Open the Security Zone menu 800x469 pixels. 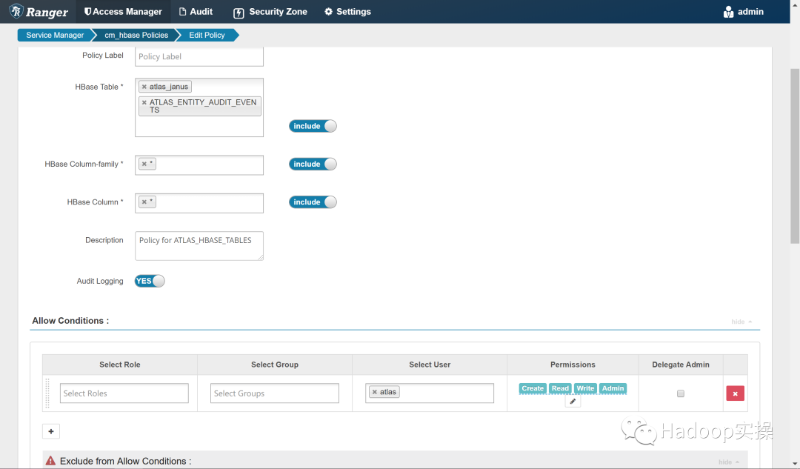270,11
